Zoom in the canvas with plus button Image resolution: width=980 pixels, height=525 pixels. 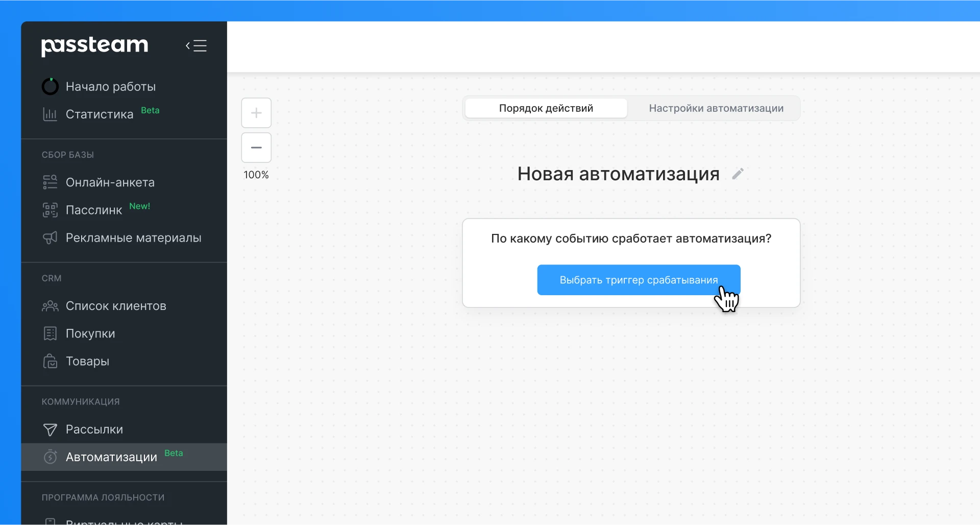(x=256, y=113)
